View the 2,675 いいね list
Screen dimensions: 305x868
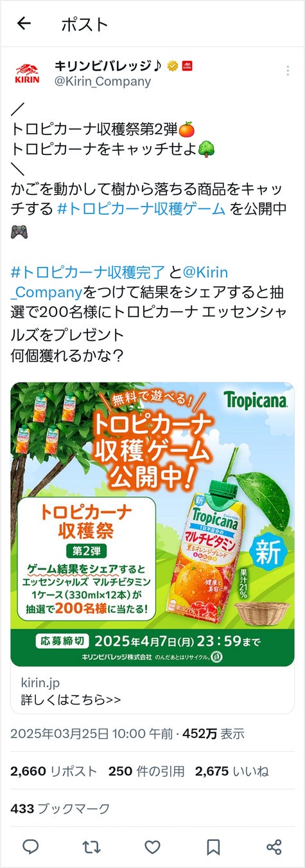232,772
